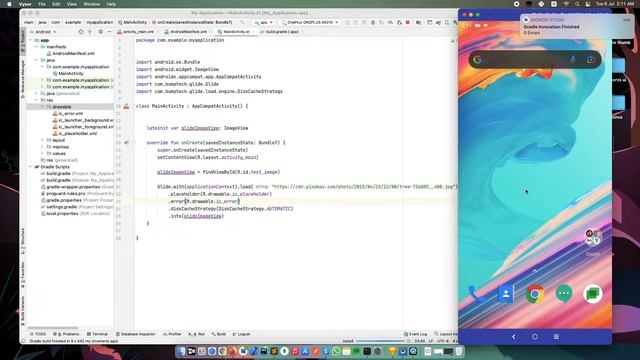Open project panel settings gear
Image resolution: width=640 pixels, height=360 pixels.
pyautogui.click(x=100, y=31)
